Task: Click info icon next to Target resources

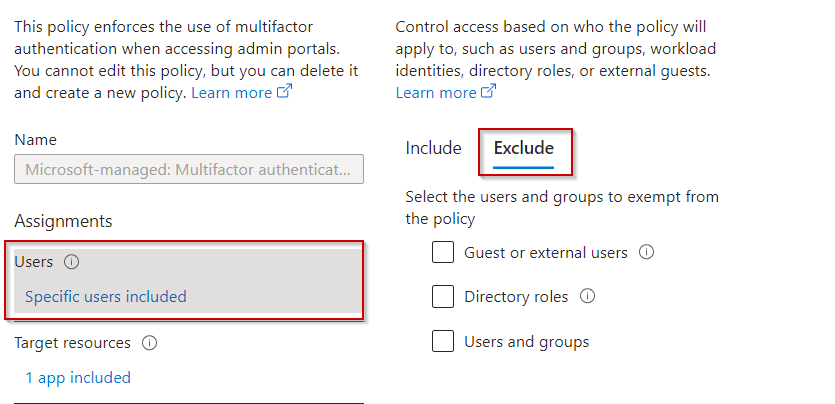Action: point(149,343)
